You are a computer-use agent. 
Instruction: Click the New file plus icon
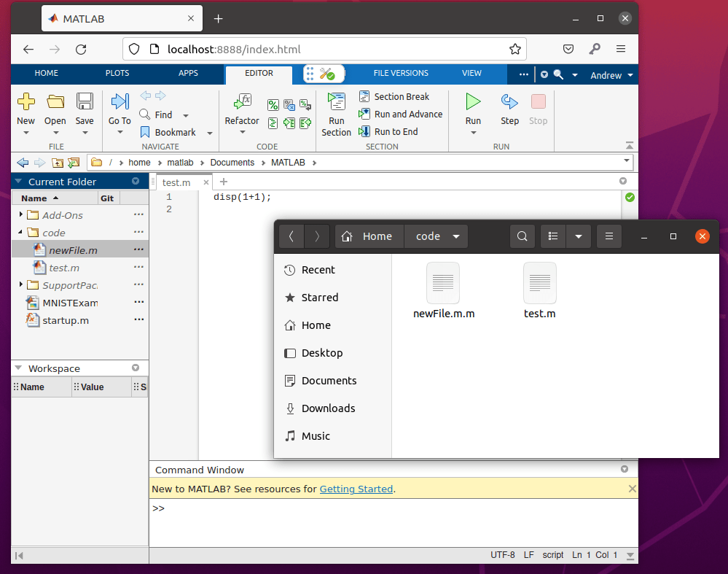26,101
